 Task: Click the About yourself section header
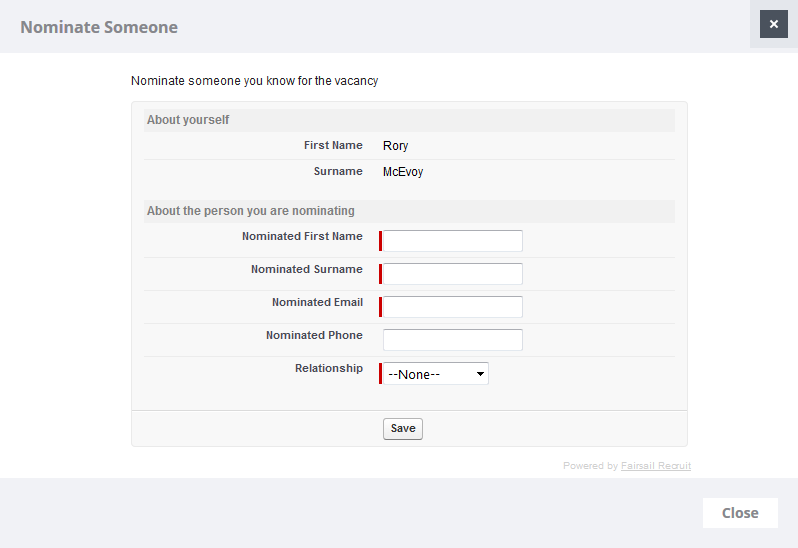188,120
